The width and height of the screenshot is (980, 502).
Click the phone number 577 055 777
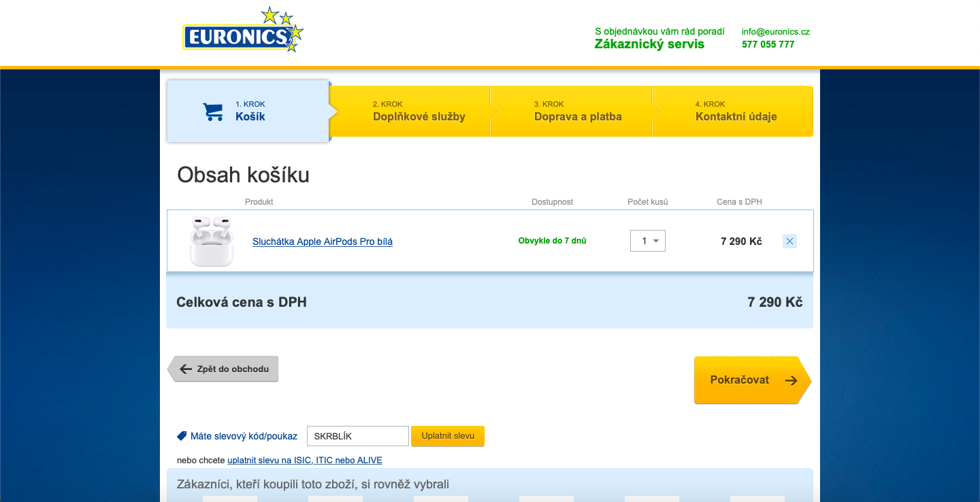tap(768, 44)
